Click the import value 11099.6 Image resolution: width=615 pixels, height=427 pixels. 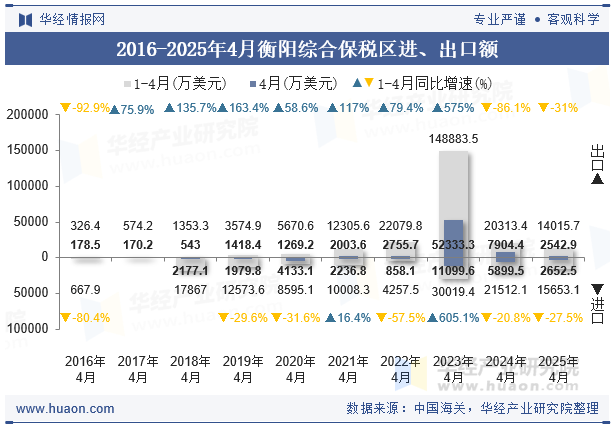point(453,271)
